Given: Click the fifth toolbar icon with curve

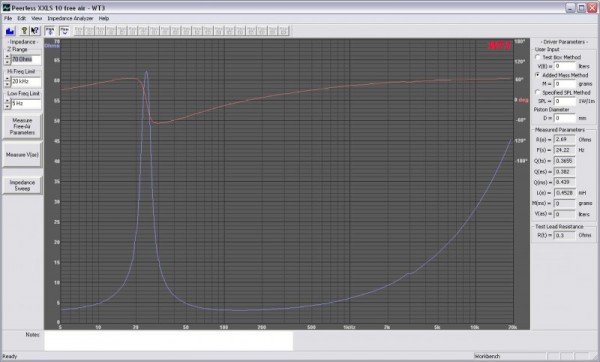Looking at the screenshot, I should pos(64,31).
